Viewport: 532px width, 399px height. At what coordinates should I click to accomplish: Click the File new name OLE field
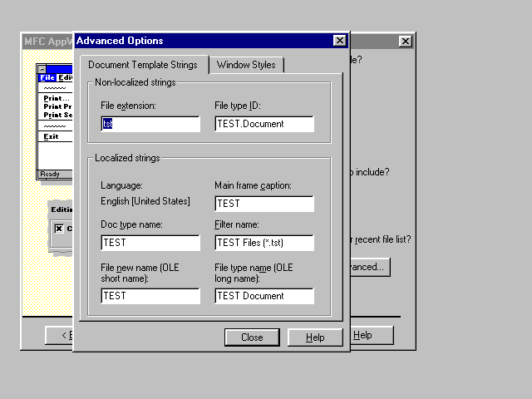(x=150, y=296)
